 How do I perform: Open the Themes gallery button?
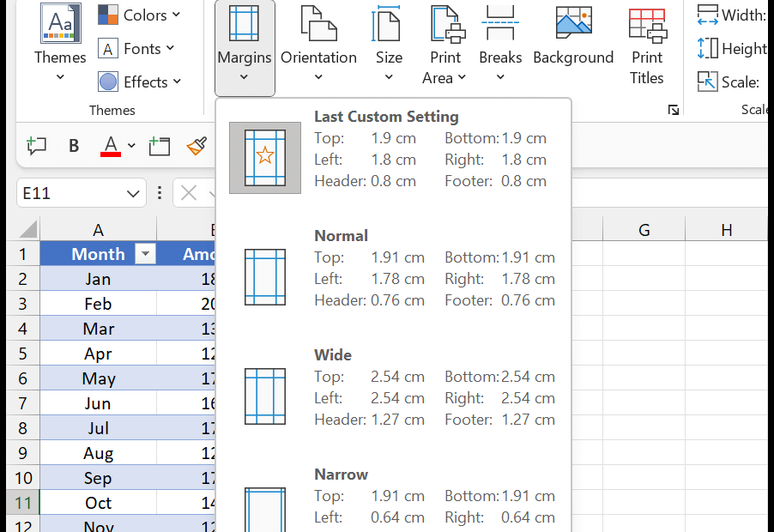click(60, 43)
